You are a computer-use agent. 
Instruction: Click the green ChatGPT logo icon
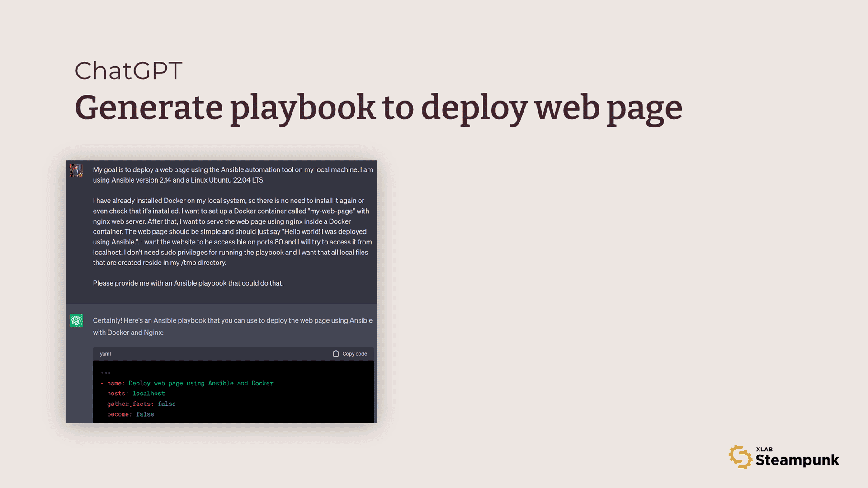[76, 320]
